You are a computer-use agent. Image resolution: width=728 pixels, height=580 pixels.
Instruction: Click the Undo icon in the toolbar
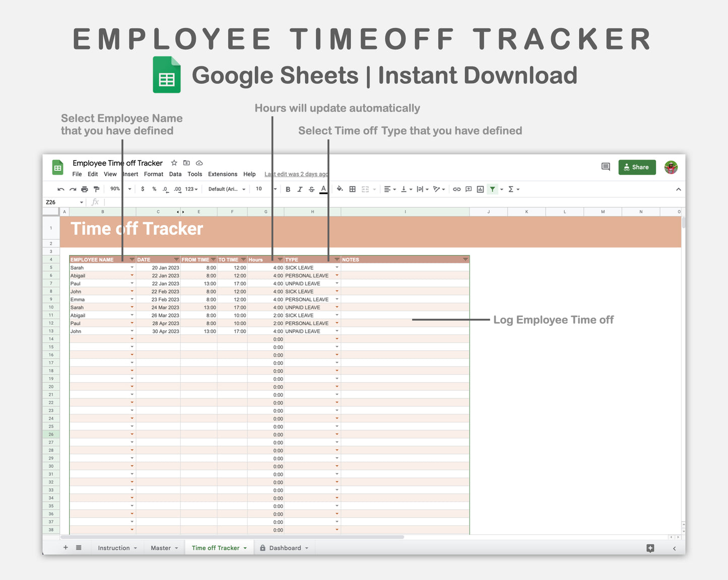(60, 189)
